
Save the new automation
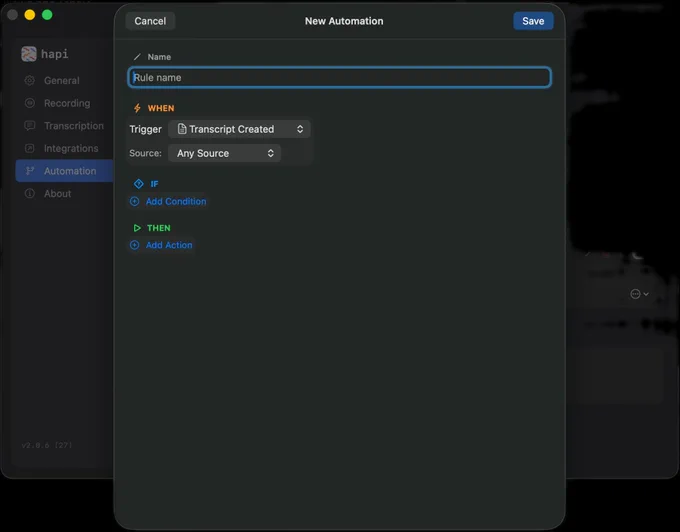click(x=533, y=21)
